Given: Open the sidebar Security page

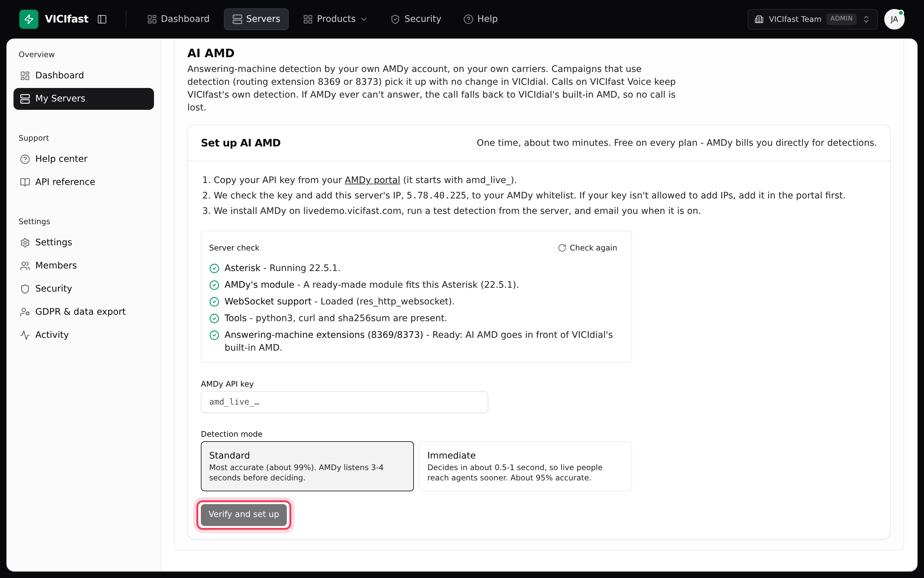Looking at the screenshot, I should 84,289.
